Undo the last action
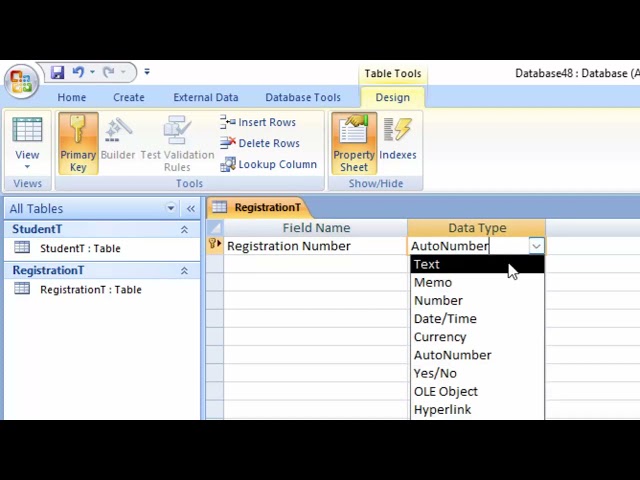Screen dimensions: 640x480 tap(78, 72)
